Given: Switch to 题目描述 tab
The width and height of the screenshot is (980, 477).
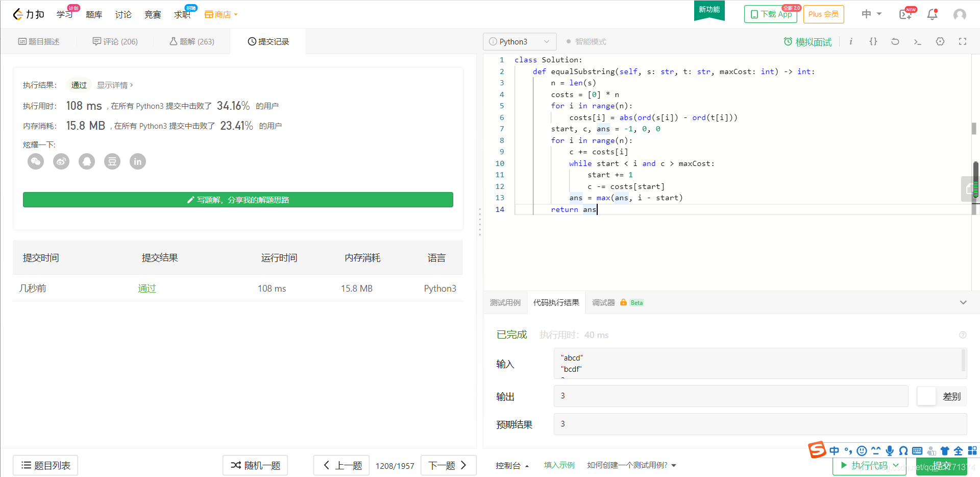Looking at the screenshot, I should click(39, 41).
